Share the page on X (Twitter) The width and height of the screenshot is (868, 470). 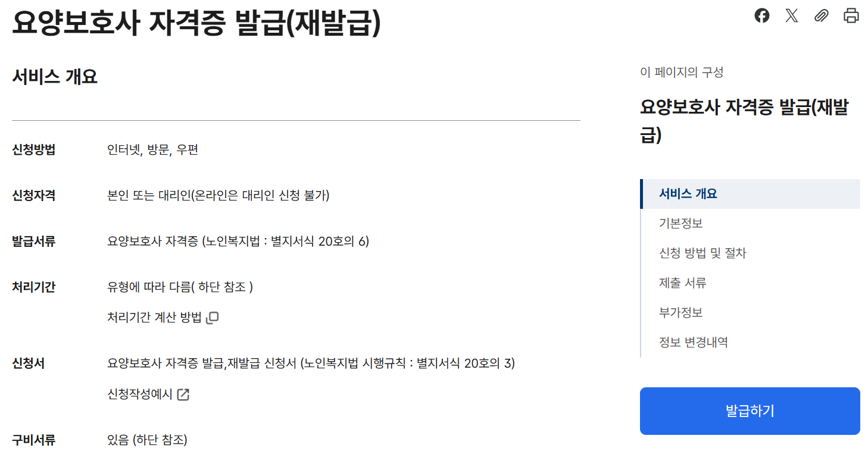(791, 15)
